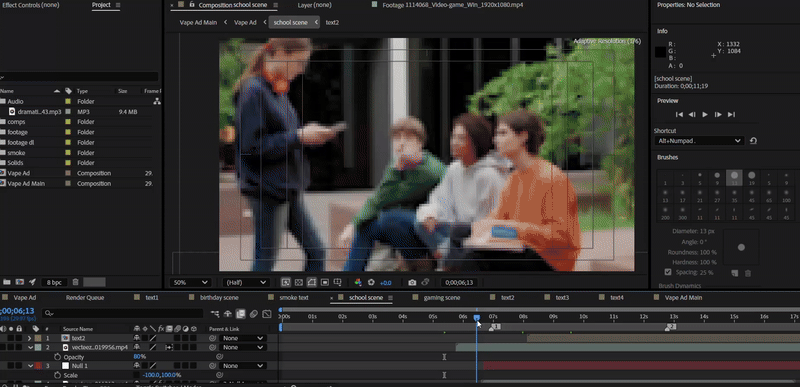Open show channel and color management settings
This screenshot has height=387, width=800.
click(358, 282)
